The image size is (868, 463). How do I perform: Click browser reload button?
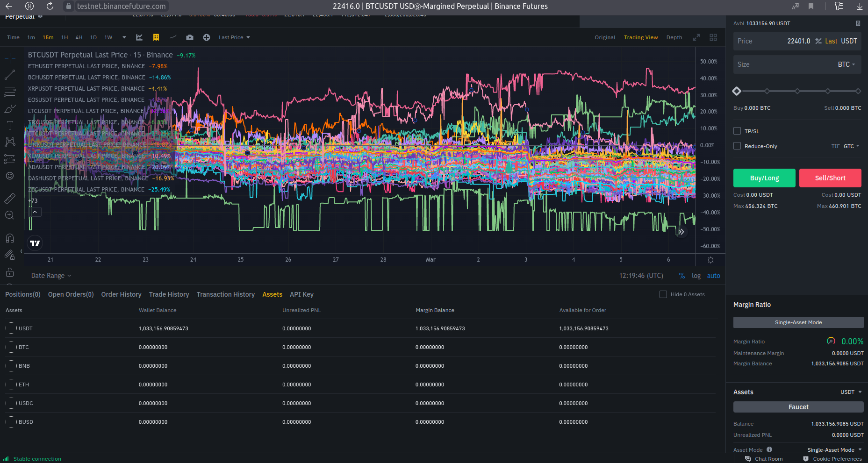50,6
